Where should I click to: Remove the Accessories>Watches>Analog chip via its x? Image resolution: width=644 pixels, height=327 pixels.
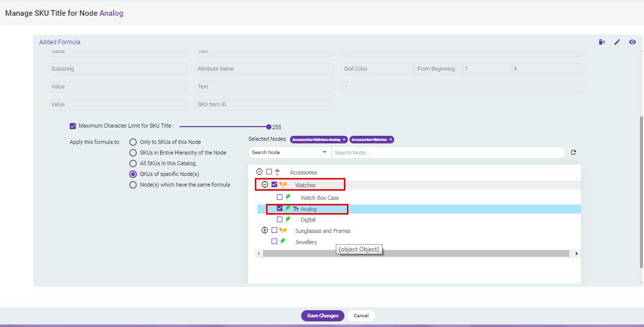(x=344, y=139)
